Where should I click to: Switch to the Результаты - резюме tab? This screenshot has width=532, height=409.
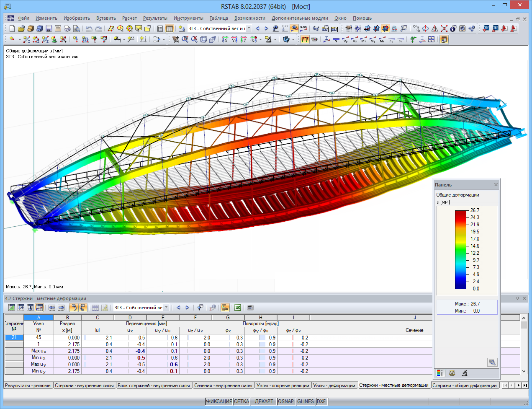(28, 386)
